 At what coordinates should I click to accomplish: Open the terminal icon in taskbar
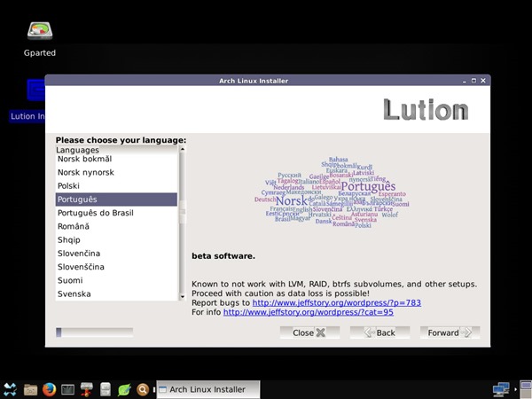[67, 389]
